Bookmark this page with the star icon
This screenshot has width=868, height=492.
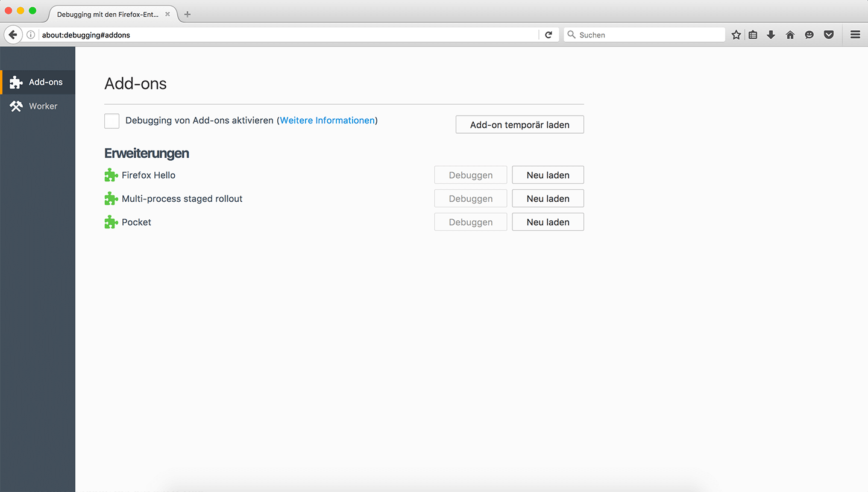tap(736, 35)
